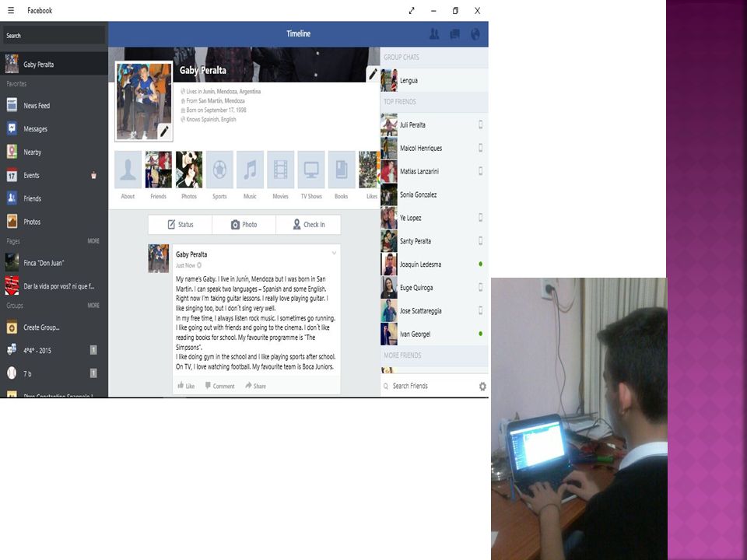This screenshot has width=747, height=560.
Task: Open chat with Santy Peralta
Action: coord(434,241)
